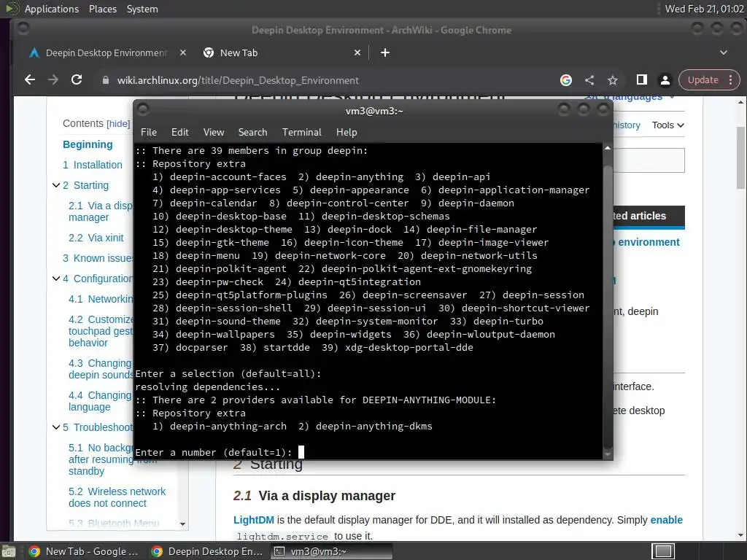Click the workspace switcher in bottom panel

point(663,551)
